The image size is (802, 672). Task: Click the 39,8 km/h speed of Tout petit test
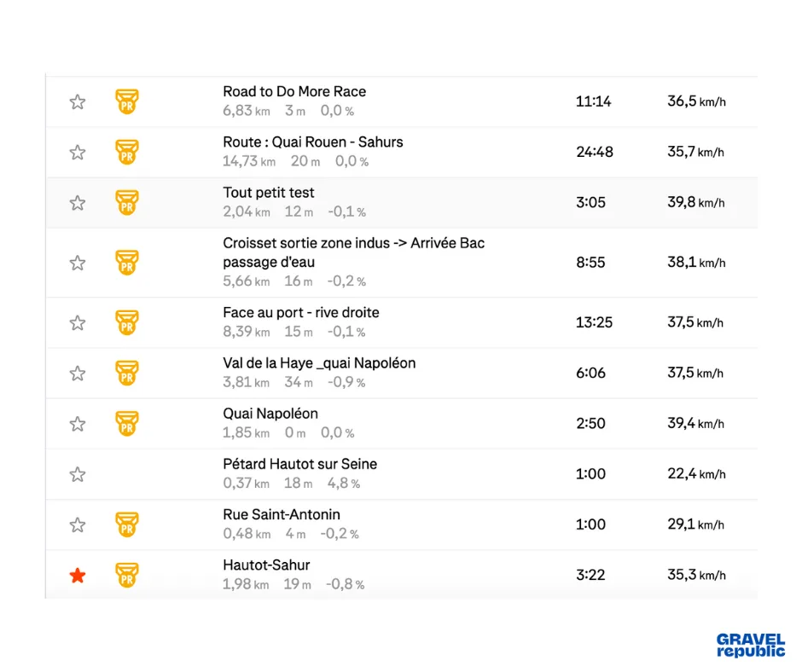[x=695, y=203]
